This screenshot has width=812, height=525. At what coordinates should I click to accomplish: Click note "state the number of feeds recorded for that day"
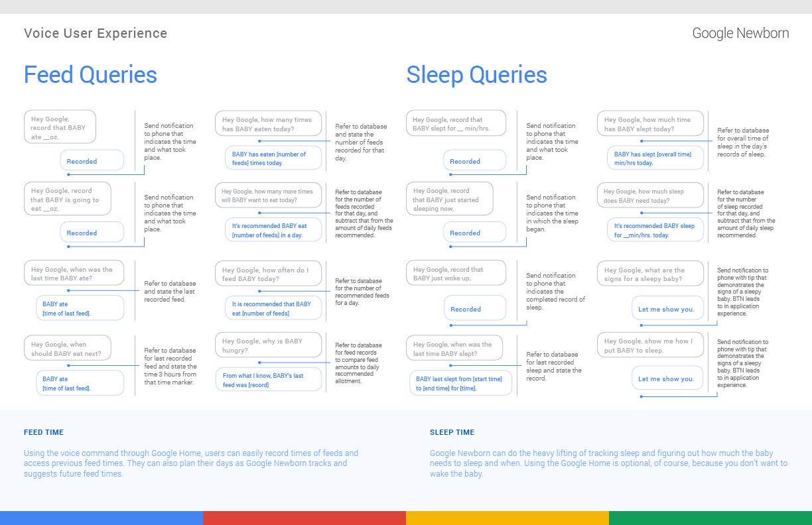(361, 142)
